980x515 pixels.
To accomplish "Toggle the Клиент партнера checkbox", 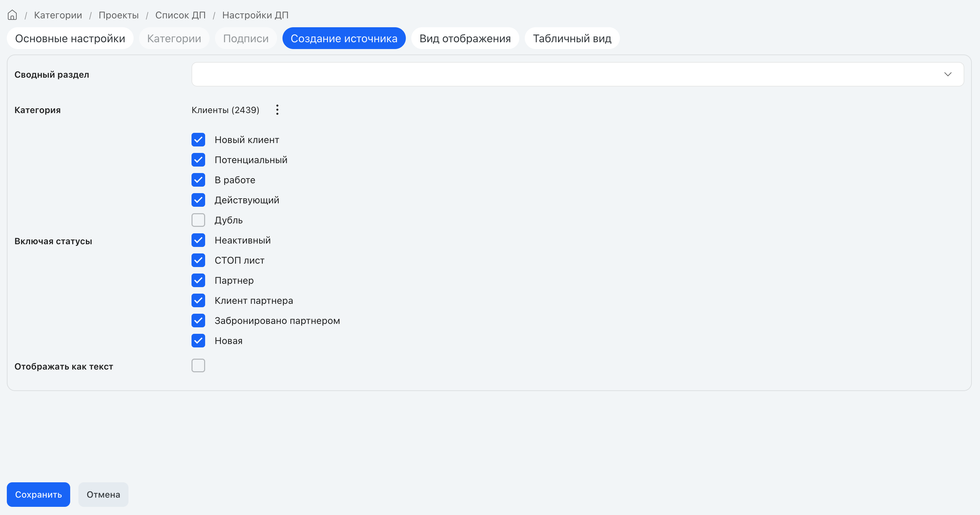I will 198,300.
